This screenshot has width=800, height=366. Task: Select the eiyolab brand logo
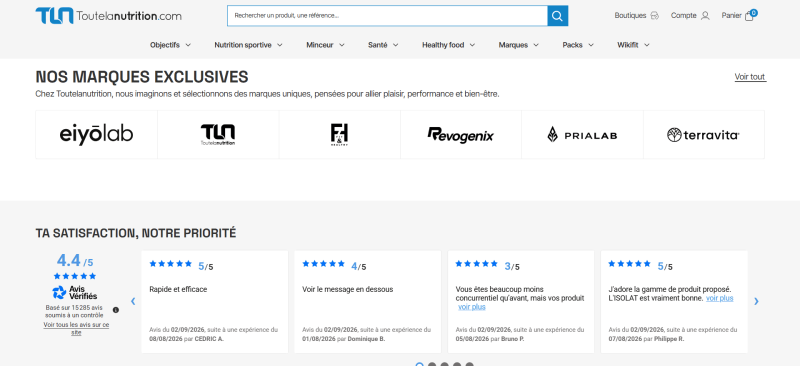96,135
